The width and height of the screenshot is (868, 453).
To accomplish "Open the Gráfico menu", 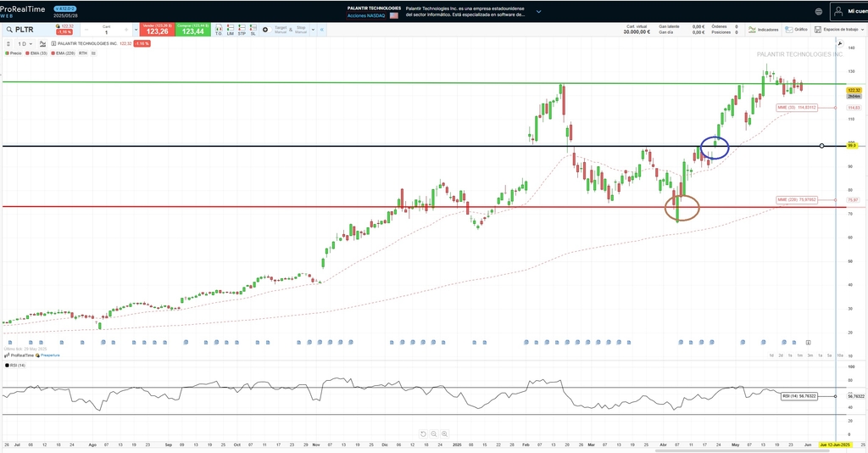I will click(797, 30).
